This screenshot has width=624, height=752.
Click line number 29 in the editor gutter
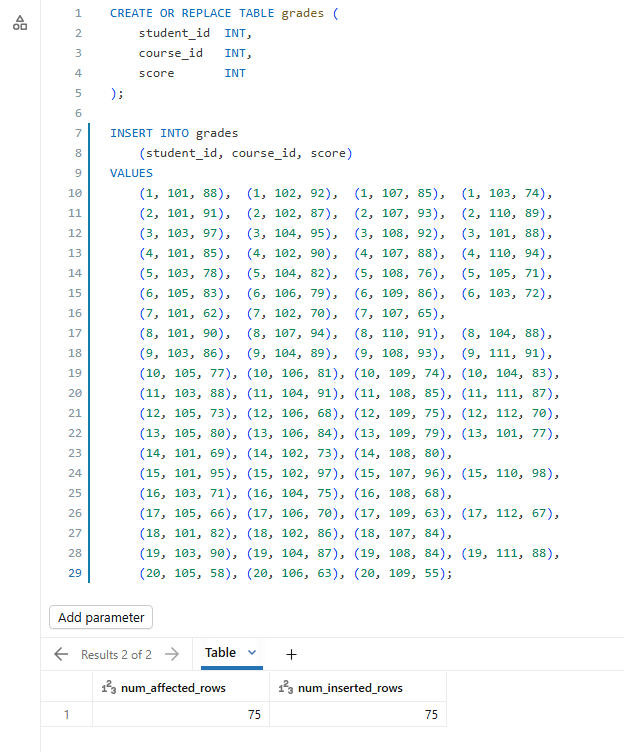tap(75, 573)
